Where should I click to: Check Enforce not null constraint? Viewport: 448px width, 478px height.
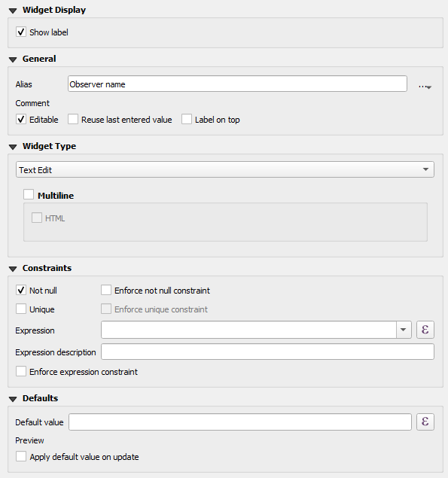pyautogui.click(x=106, y=290)
